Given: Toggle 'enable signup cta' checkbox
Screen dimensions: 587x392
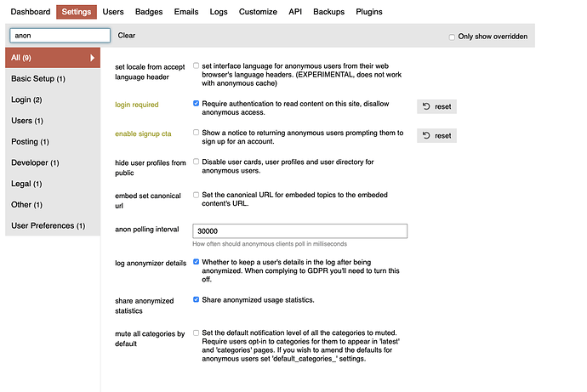Looking at the screenshot, I should (x=196, y=133).
